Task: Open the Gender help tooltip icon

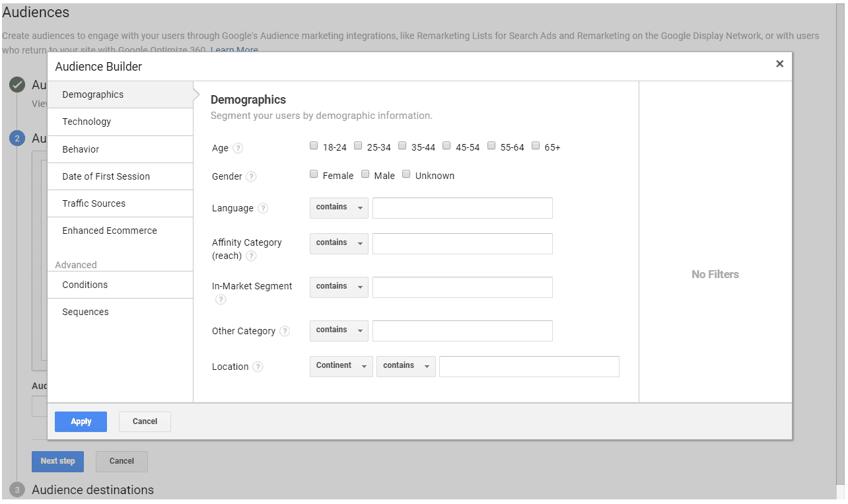Action: tap(251, 177)
